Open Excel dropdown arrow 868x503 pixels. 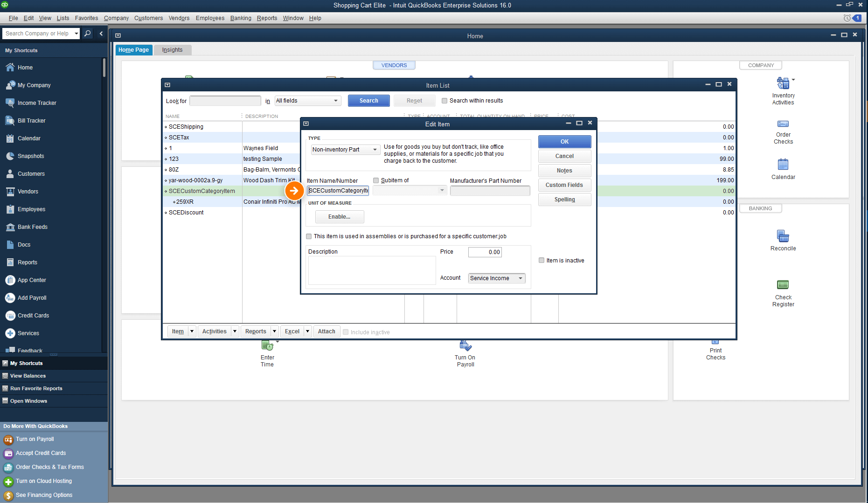tap(307, 331)
